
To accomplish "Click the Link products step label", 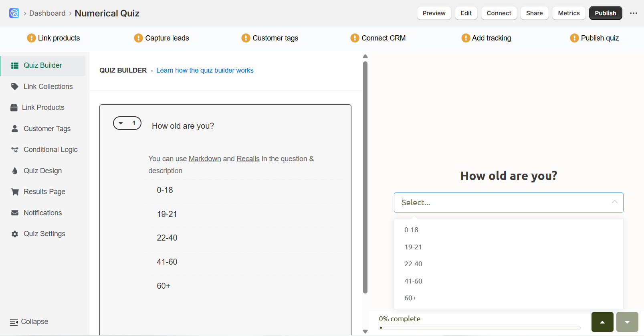I will pyautogui.click(x=59, y=38).
